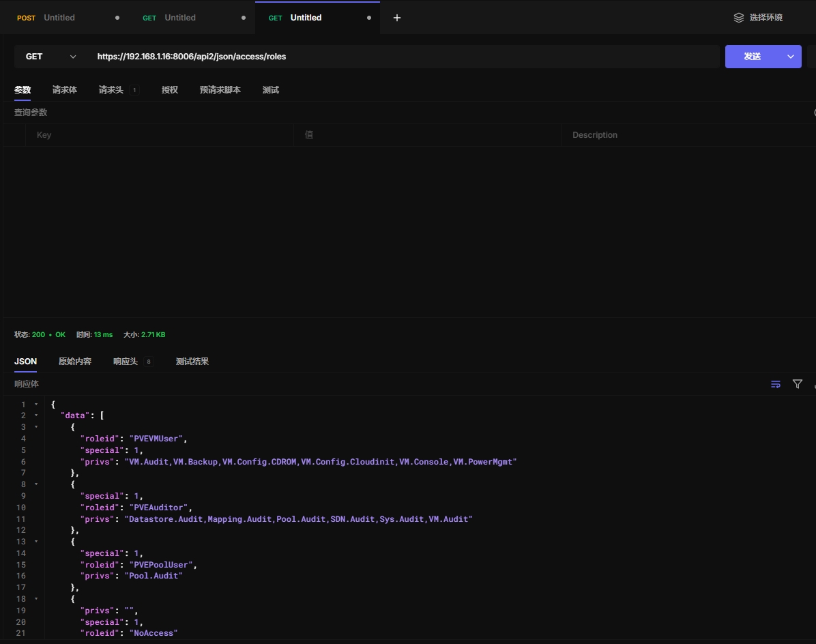Click the plus icon to add new tab
Screen dimensions: 816x644
(x=397, y=18)
